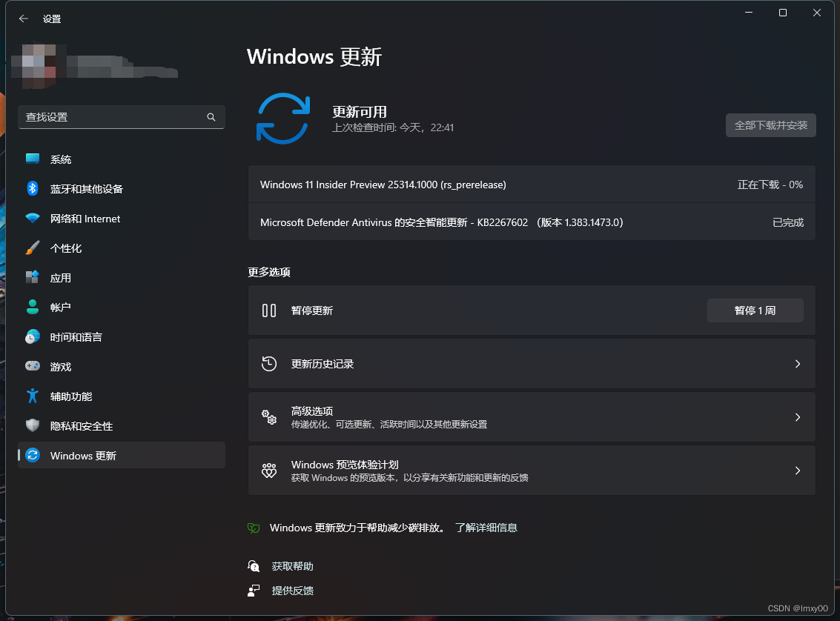Click Windows 预览体验计划 row title

345,465
